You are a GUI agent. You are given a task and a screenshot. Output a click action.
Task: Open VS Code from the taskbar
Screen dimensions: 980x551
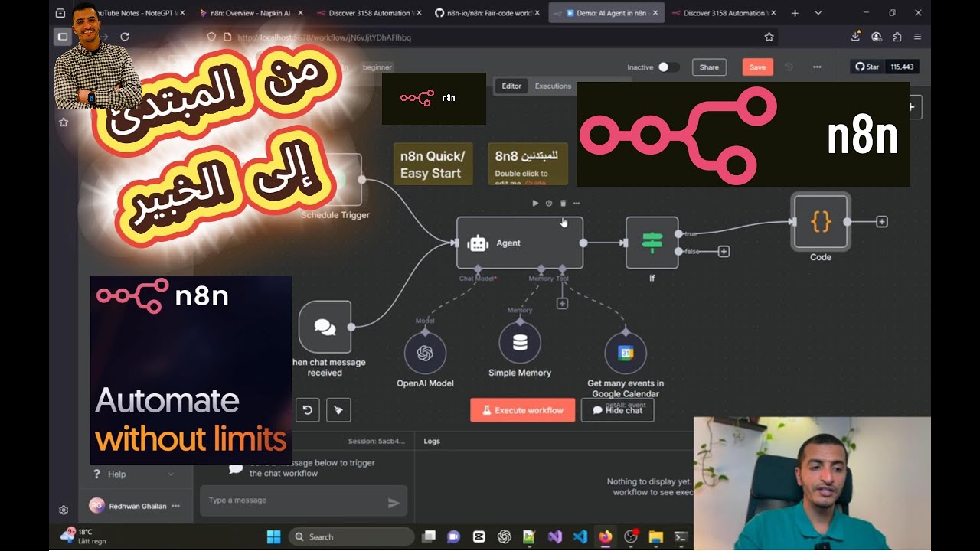tap(580, 536)
